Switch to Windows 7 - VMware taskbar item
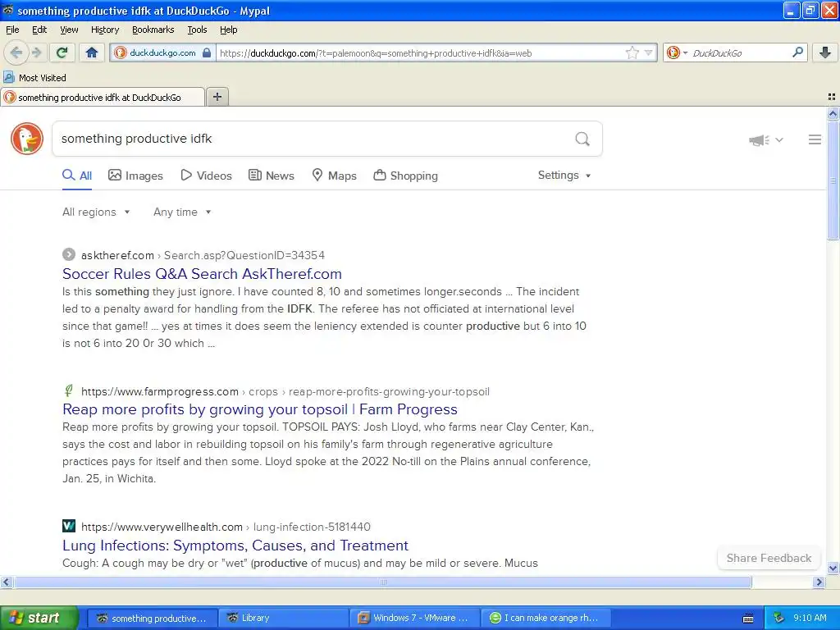Image resolution: width=840 pixels, height=630 pixels. (x=413, y=618)
